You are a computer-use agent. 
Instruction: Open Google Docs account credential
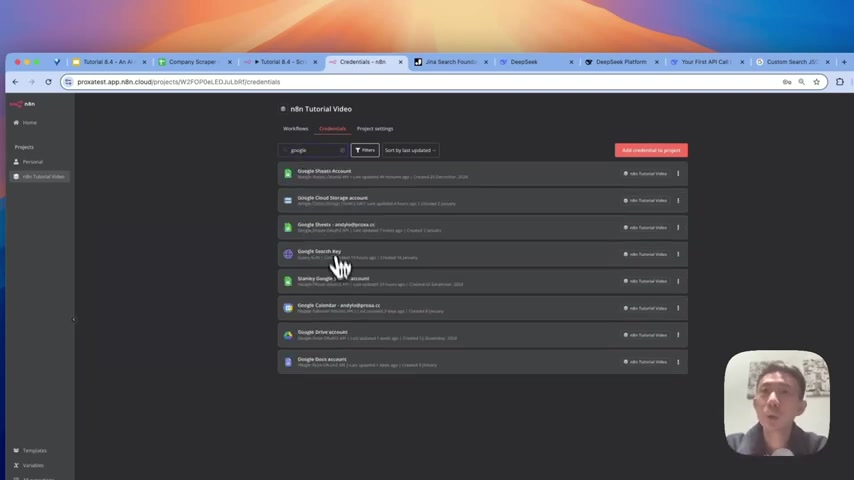pos(483,362)
